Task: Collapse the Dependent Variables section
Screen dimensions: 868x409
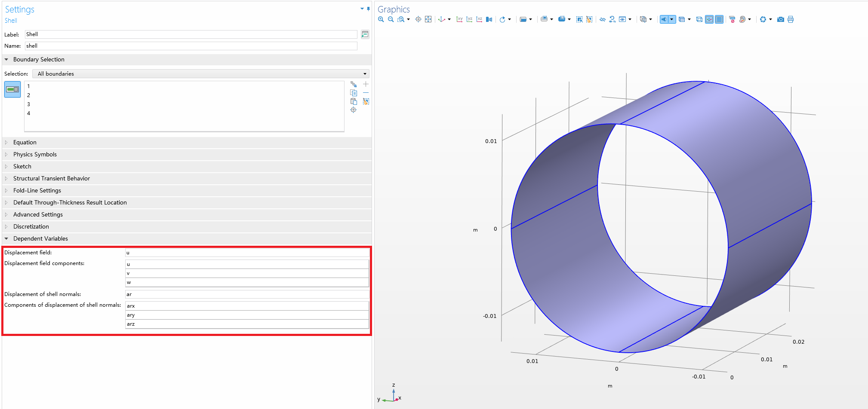Action: tap(40, 238)
